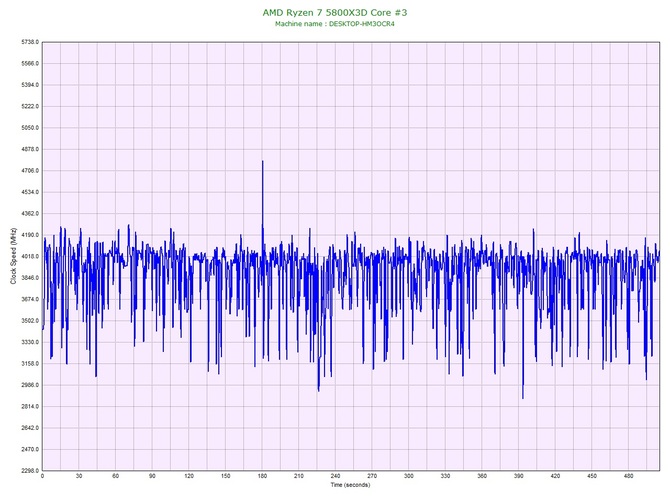Viewport: 670px width, 502px height.
Task: Click the 4018.0 y-axis value
Action: pos(30,256)
